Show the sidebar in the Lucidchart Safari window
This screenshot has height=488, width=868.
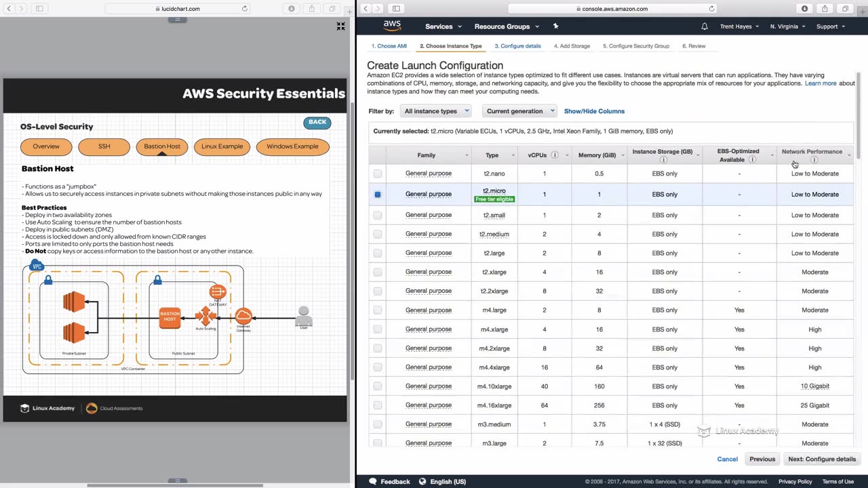coord(39,9)
